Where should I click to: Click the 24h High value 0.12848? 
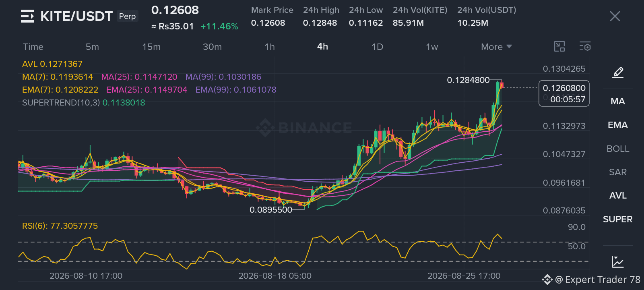point(320,23)
